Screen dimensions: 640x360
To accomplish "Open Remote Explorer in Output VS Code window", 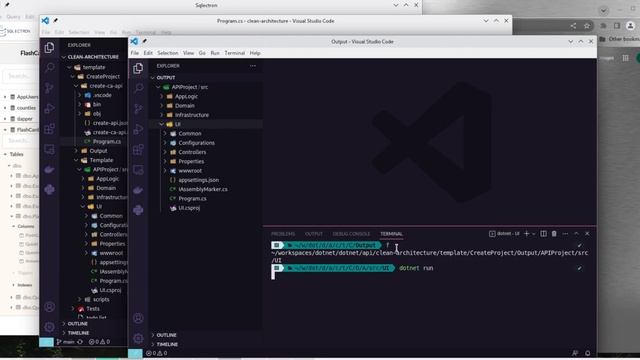I will [138, 169].
